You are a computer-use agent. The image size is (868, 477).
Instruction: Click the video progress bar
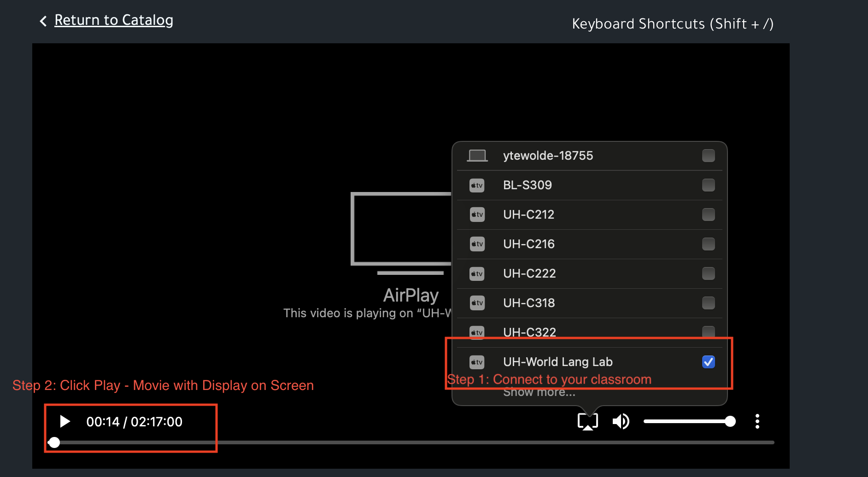tap(411, 442)
